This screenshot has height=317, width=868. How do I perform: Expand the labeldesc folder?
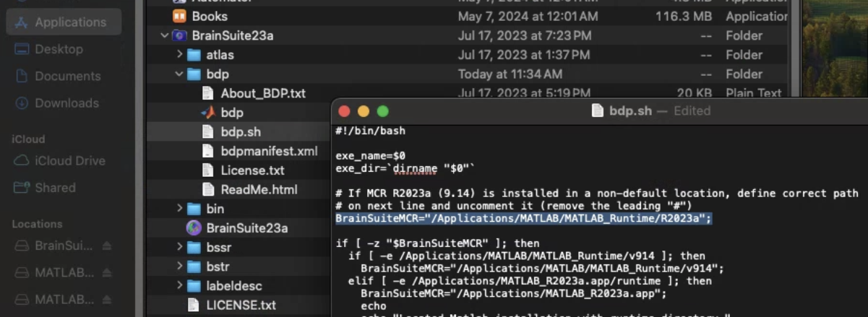coord(179,286)
